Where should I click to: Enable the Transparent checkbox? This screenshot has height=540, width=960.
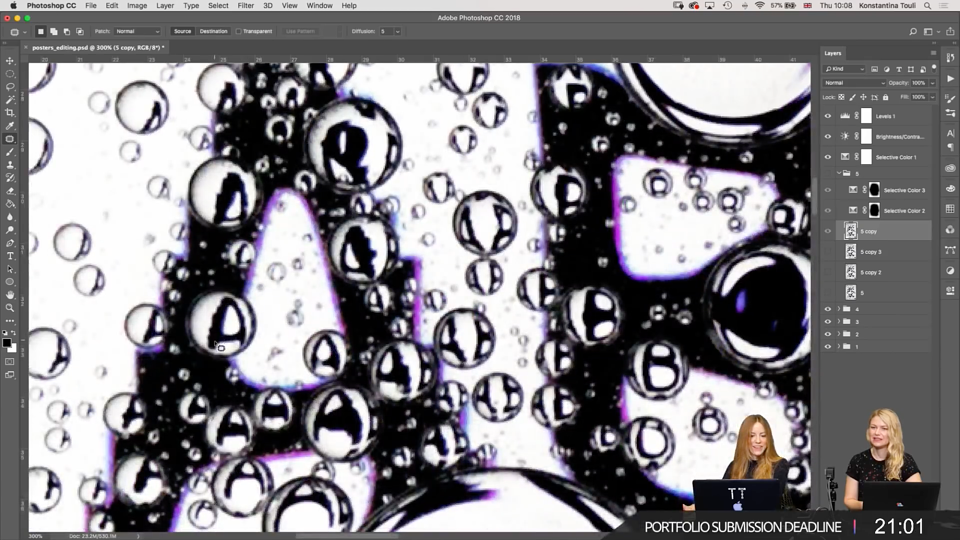(x=239, y=31)
